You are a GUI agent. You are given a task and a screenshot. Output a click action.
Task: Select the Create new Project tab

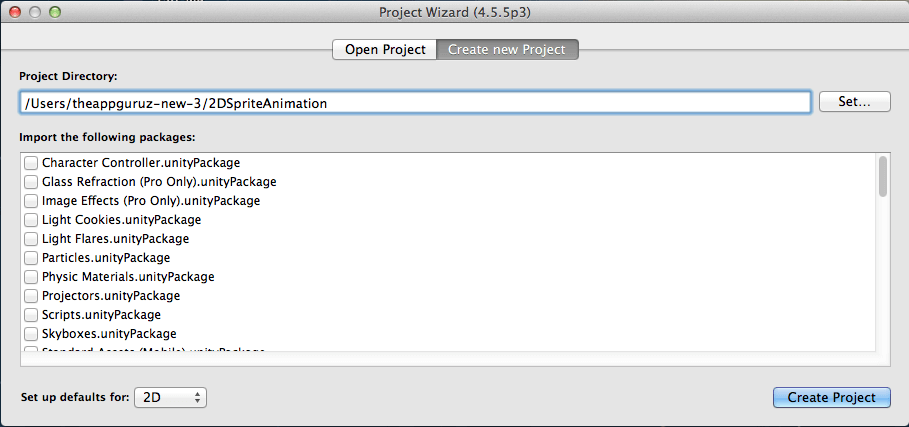507,50
